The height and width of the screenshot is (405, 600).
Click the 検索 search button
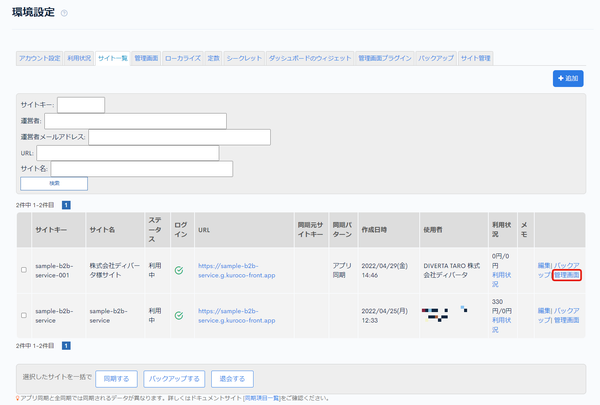click(x=54, y=183)
